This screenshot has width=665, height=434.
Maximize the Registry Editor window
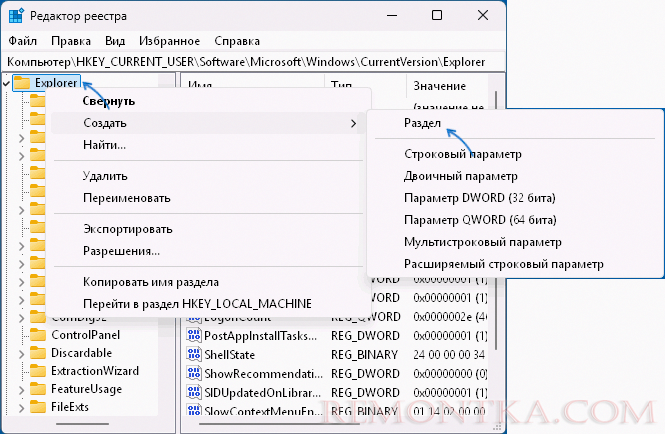coord(437,16)
